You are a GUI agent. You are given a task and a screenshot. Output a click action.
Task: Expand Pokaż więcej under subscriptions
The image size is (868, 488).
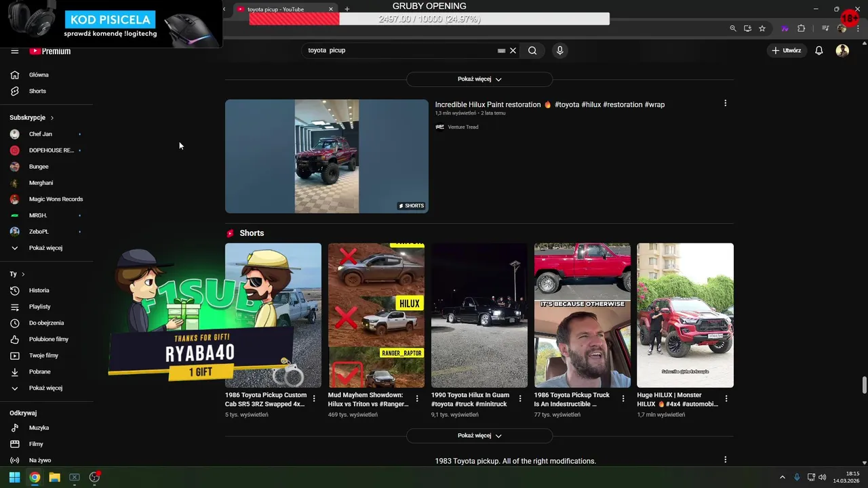coord(47,248)
